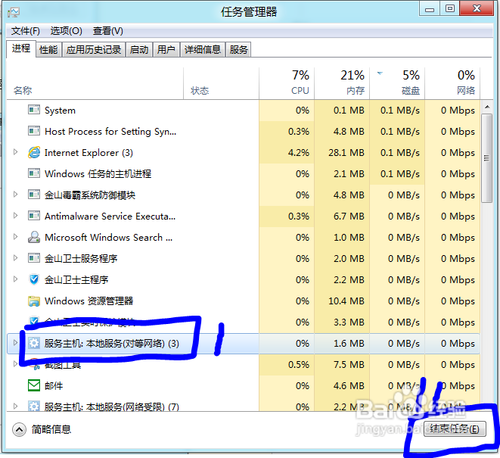Expand Antimalware Service Executable row
500x458 pixels.
click(15, 215)
